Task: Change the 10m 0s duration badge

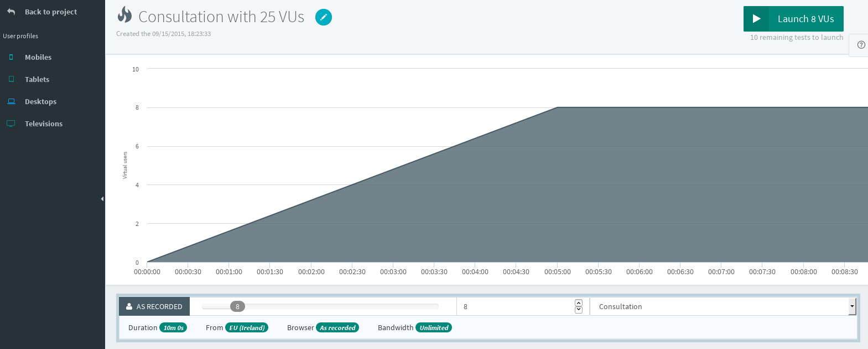Action: 173,328
